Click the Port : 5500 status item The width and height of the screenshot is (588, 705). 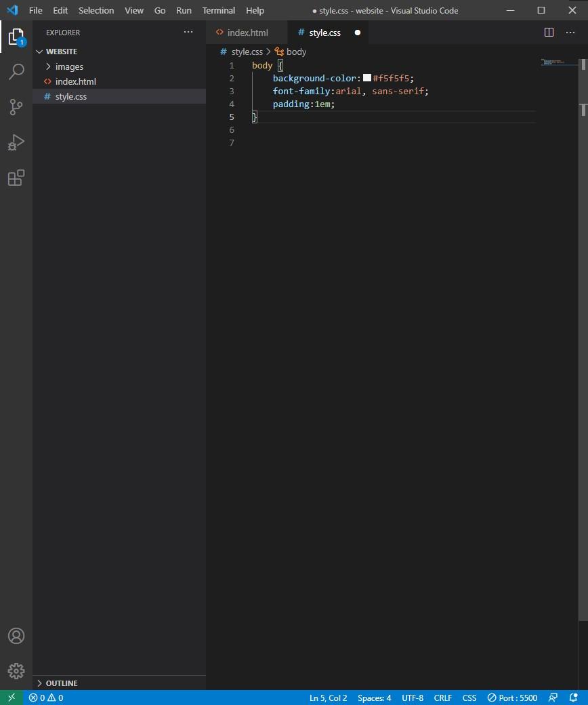click(513, 698)
